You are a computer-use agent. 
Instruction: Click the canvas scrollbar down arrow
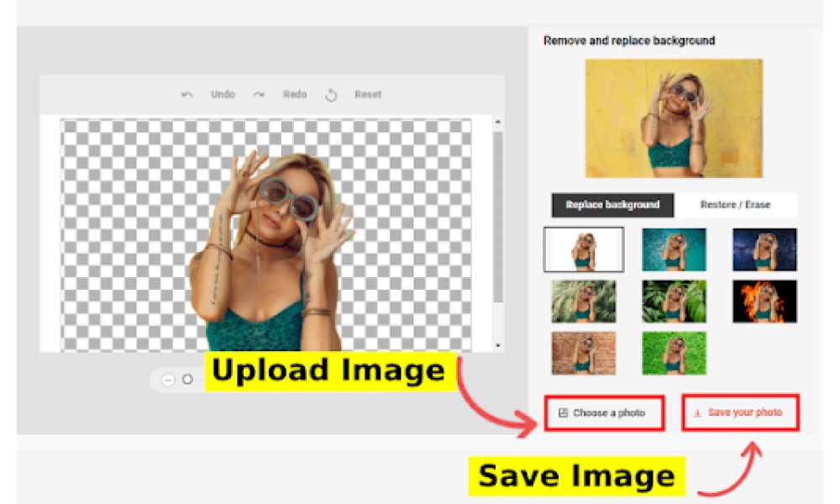[497, 346]
